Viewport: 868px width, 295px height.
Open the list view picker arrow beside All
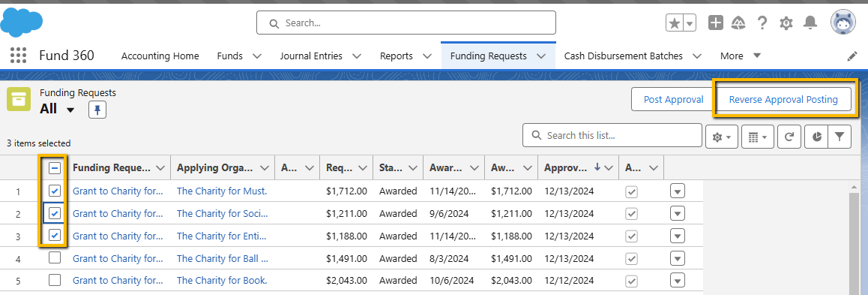coord(70,110)
